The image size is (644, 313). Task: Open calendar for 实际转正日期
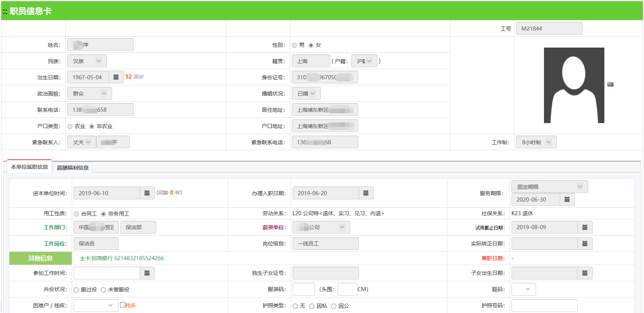(x=585, y=244)
